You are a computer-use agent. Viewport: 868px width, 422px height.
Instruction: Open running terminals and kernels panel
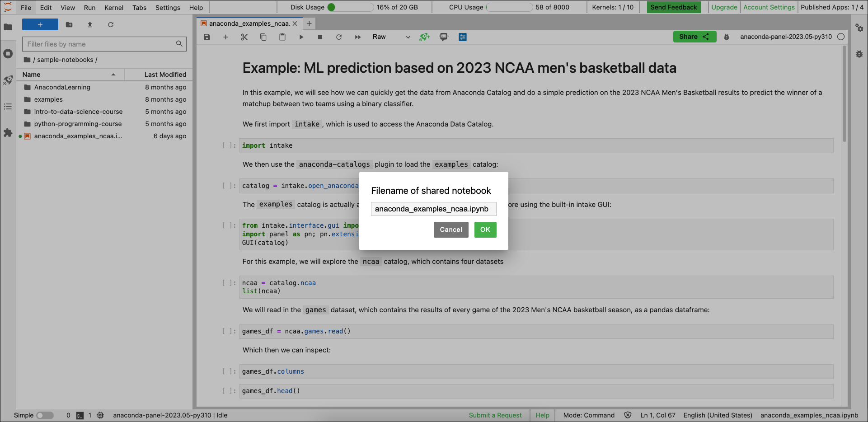[x=8, y=54]
